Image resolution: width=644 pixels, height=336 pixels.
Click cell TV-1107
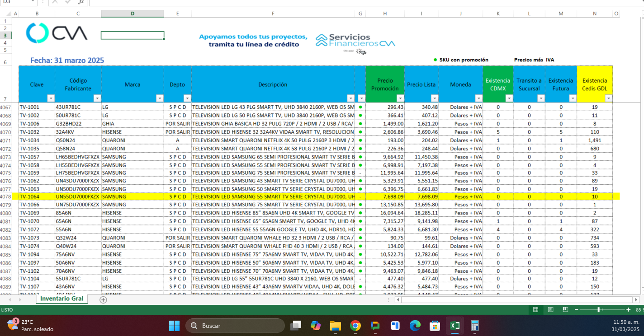(37, 286)
